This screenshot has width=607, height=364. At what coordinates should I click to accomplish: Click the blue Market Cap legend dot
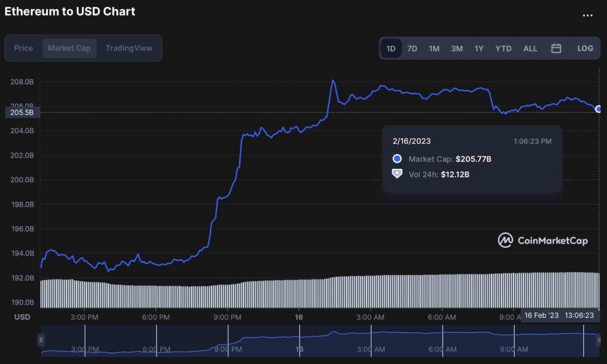397,159
